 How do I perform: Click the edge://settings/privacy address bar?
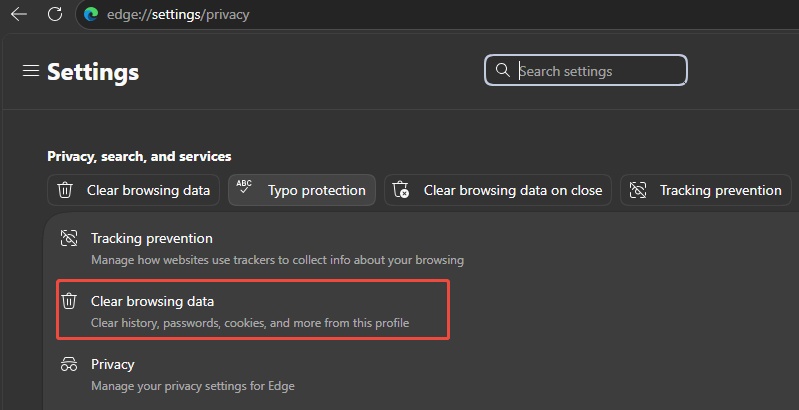pos(438,14)
